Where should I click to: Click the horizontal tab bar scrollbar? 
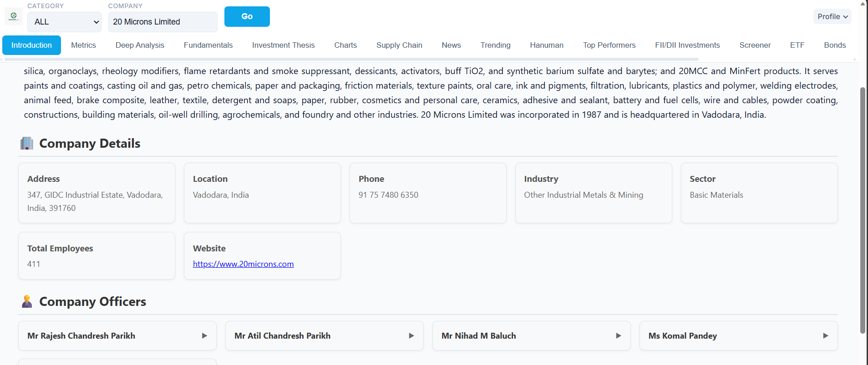(350, 60)
